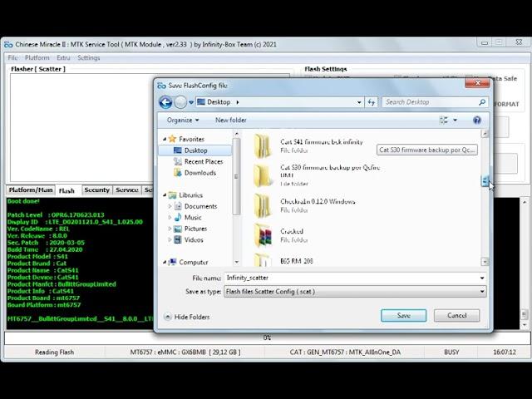This screenshot has height=399, width=532.
Task: Open the view options dropdown arrow
Action: tap(456, 120)
